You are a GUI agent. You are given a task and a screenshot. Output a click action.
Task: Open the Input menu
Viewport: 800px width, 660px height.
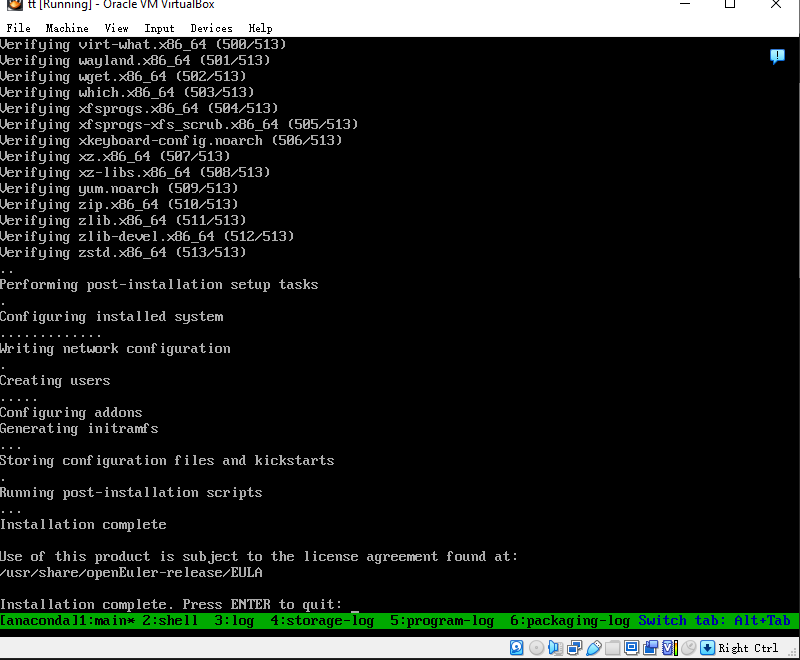coord(159,28)
